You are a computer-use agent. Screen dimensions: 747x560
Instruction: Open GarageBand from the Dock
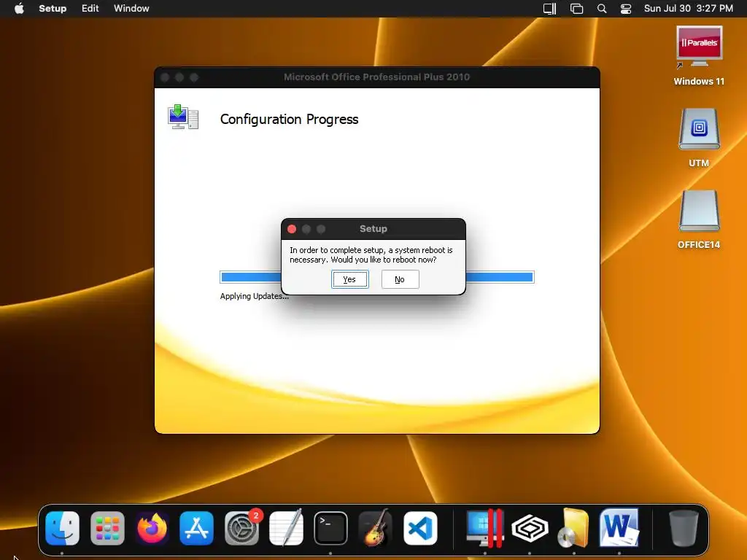(376, 528)
